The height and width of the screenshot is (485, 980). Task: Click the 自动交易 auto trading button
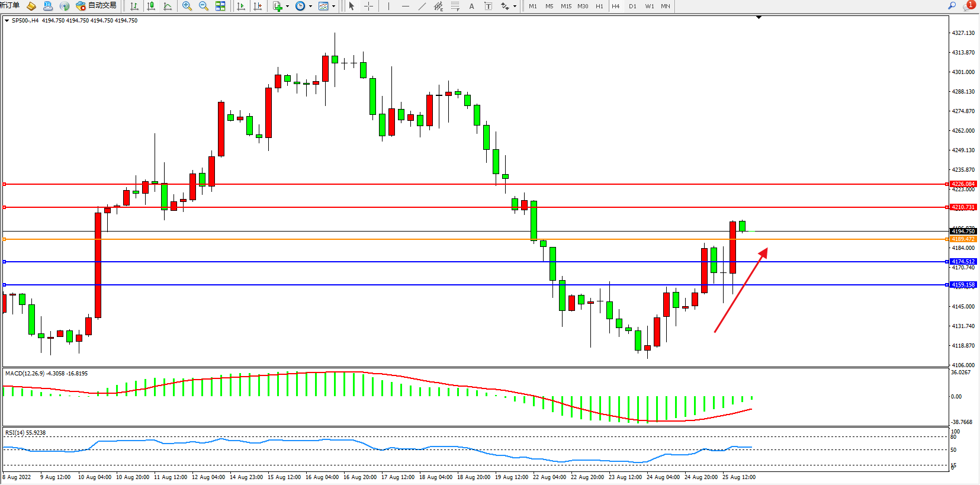tap(97, 6)
